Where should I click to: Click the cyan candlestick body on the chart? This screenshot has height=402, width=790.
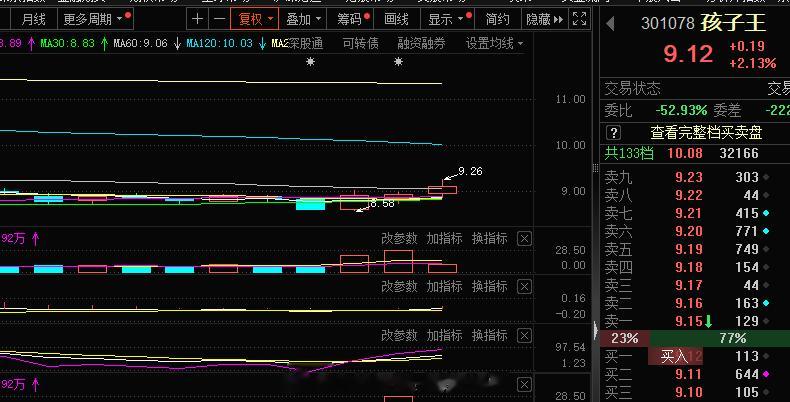tap(310, 204)
